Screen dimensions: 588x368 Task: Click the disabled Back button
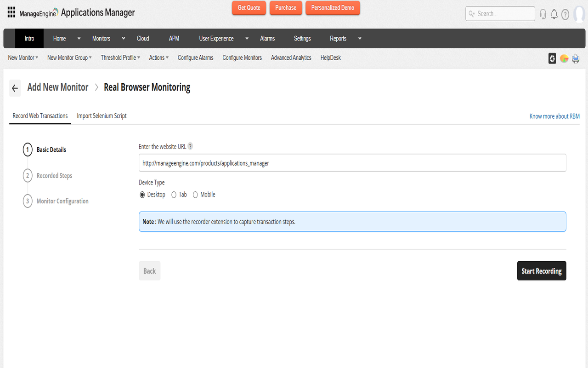tap(150, 271)
